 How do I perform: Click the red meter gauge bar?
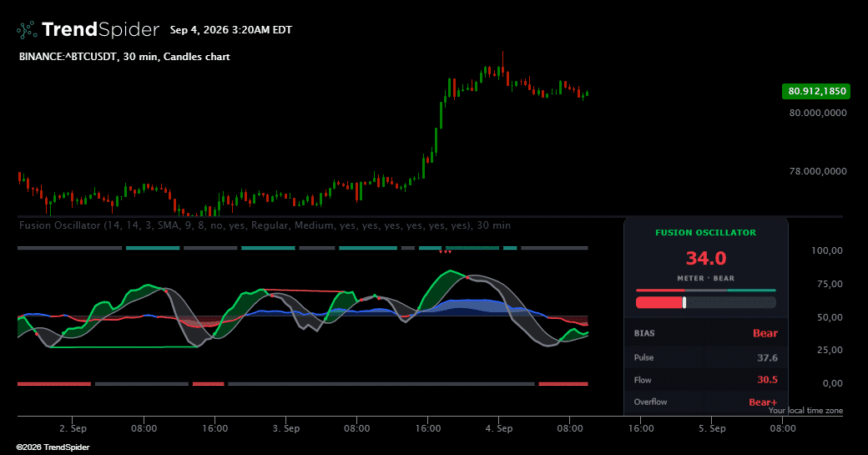(x=659, y=302)
